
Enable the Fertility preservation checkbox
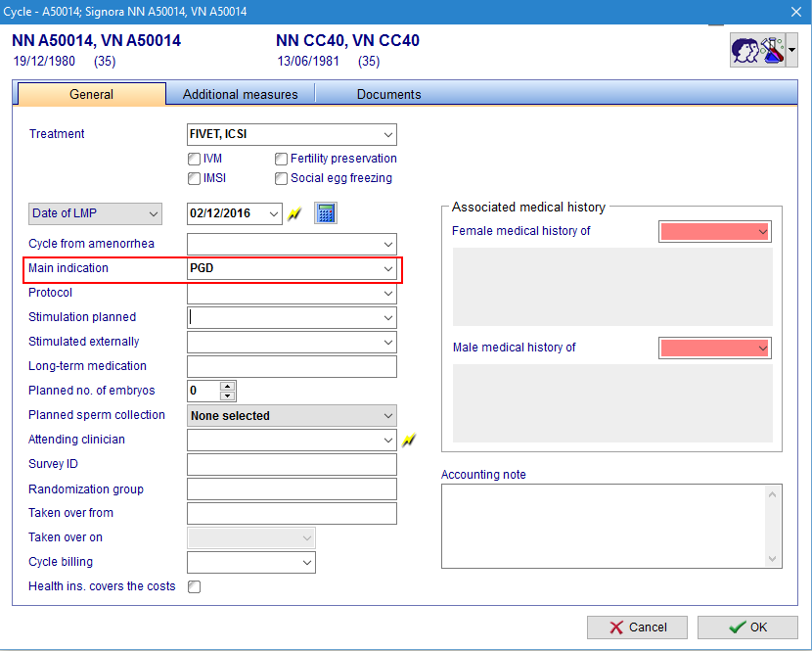coord(281,159)
